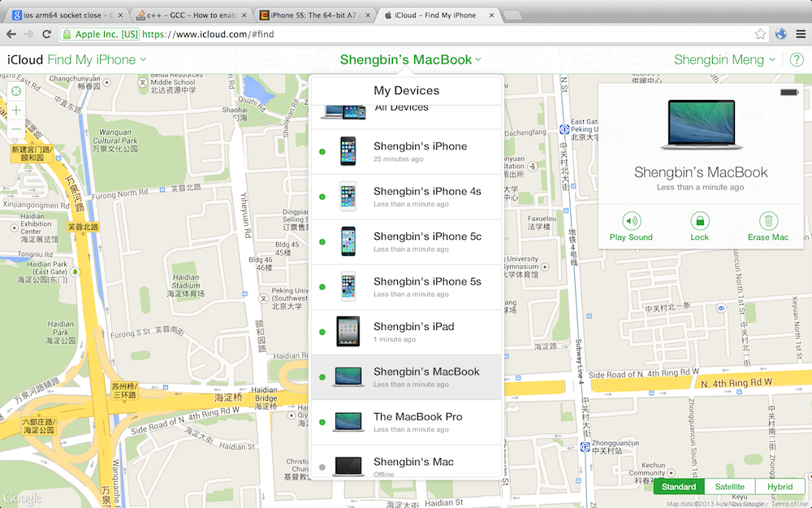Switch to the iCloud Find My iPhone tab
This screenshot has width=812, height=508.
438,15
